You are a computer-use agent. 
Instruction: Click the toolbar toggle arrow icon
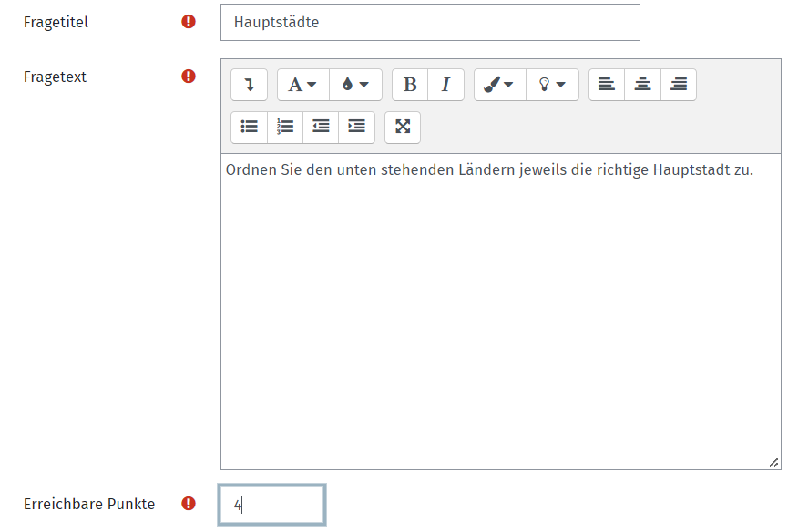pyautogui.click(x=249, y=85)
